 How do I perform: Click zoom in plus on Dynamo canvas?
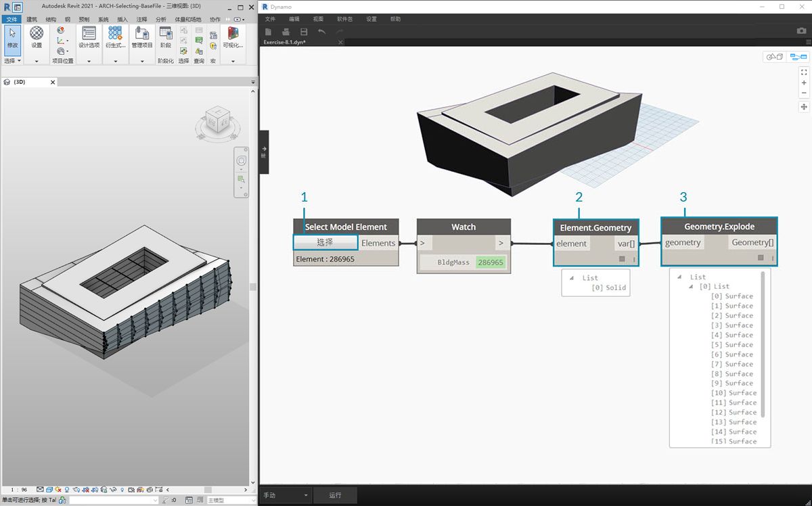click(804, 83)
